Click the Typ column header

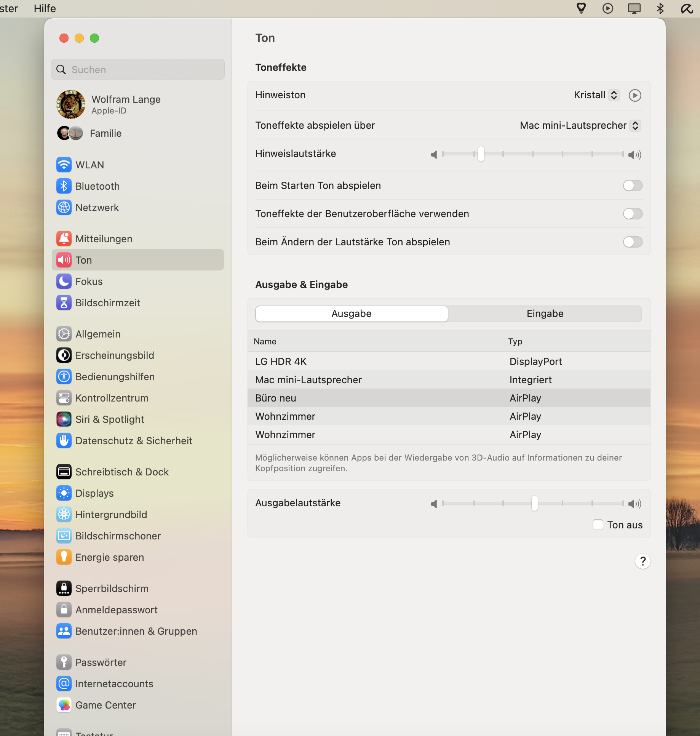(x=515, y=341)
